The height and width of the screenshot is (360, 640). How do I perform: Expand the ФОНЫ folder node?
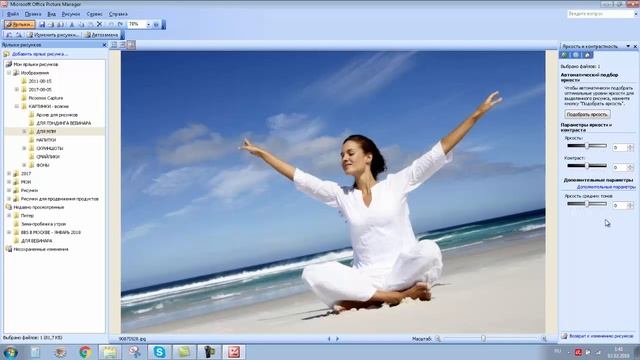24,165
